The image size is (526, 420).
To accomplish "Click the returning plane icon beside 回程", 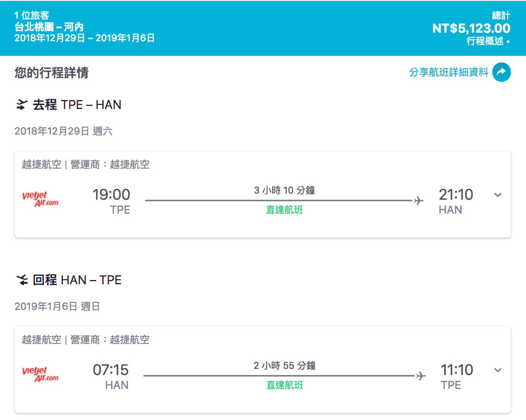I will point(22,280).
